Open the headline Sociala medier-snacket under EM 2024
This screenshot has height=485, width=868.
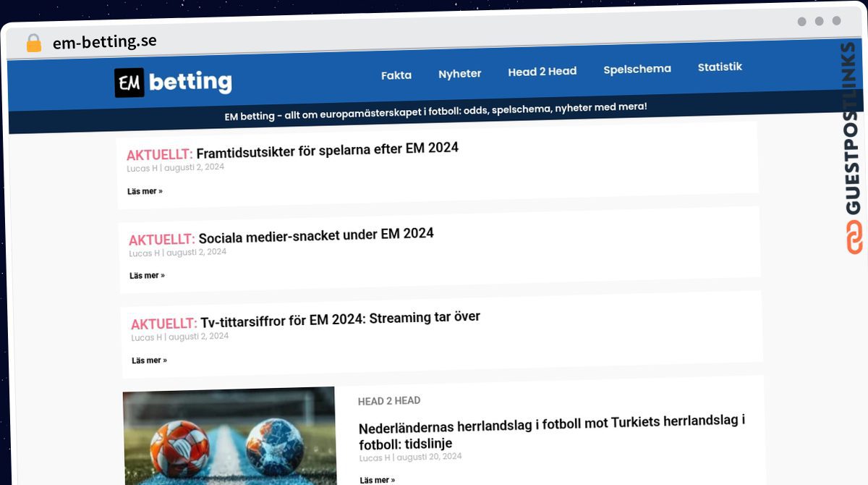pyautogui.click(x=317, y=234)
